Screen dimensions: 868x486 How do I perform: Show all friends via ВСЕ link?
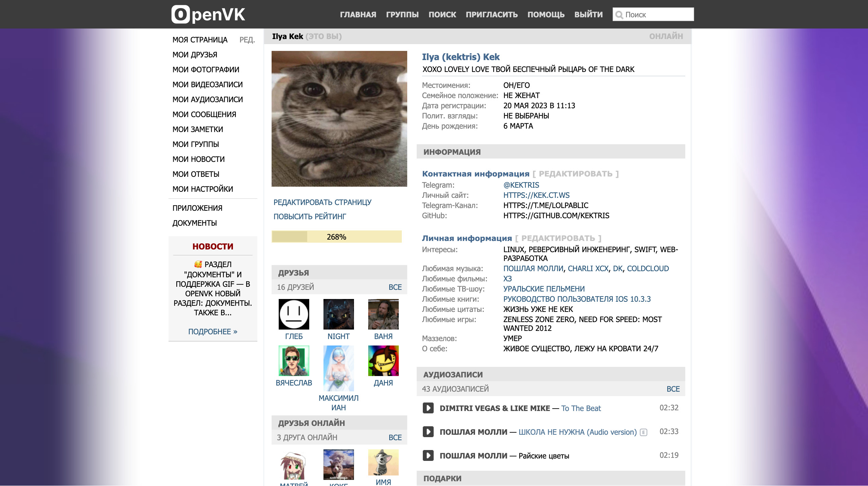395,287
